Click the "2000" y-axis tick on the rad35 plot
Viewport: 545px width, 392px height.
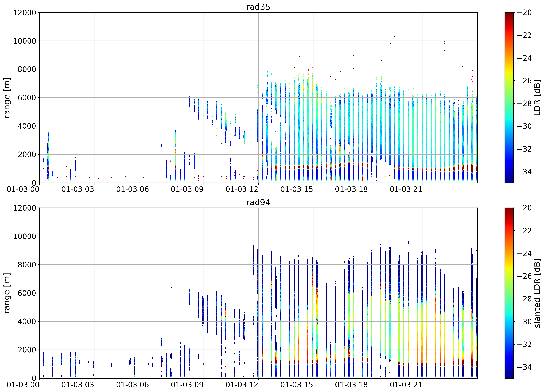tap(27, 154)
